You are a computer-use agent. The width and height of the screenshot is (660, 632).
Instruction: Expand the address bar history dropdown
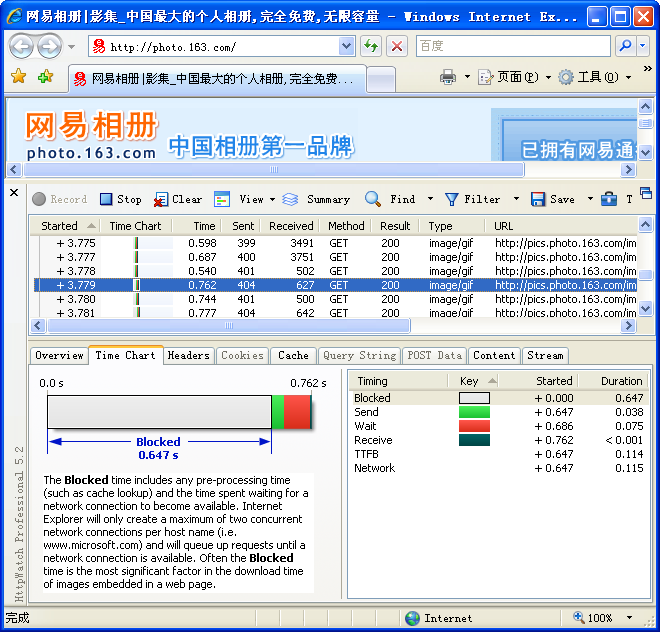[x=346, y=46]
